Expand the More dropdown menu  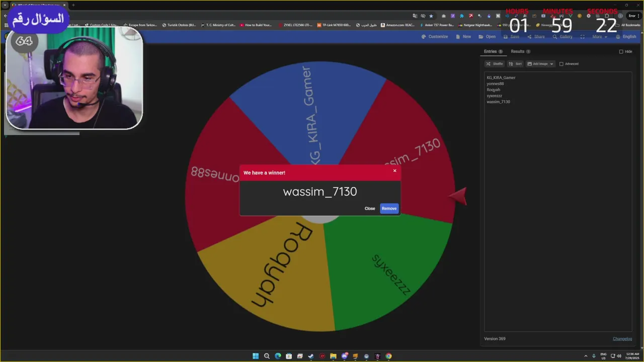tap(599, 37)
